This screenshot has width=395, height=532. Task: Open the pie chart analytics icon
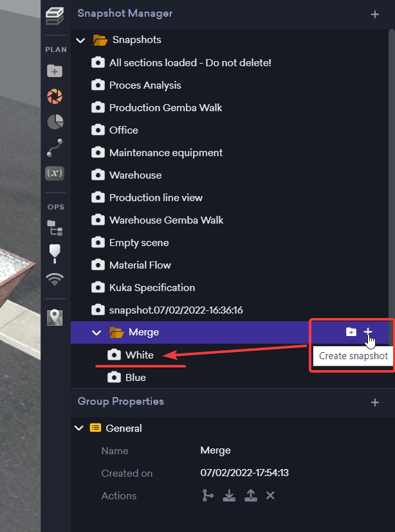pos(55,122)
